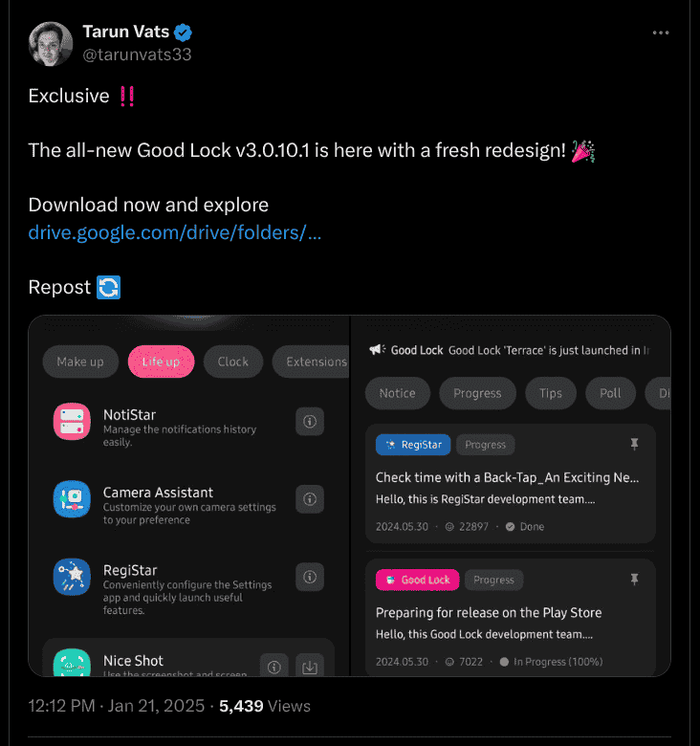Switch to the Make up tab
Image resolution: width=700 pixels, height=746 pixels.
click(80, 362)
